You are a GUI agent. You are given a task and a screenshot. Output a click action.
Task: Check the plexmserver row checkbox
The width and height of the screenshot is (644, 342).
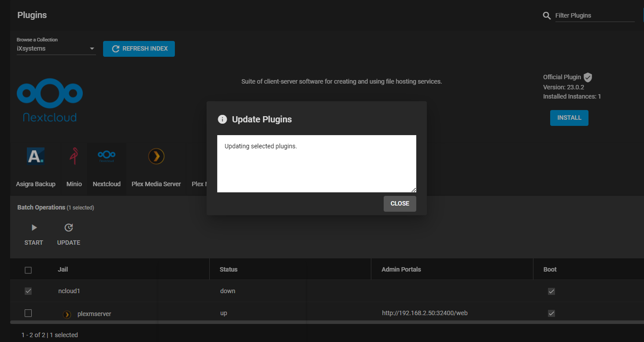(28, 313)
